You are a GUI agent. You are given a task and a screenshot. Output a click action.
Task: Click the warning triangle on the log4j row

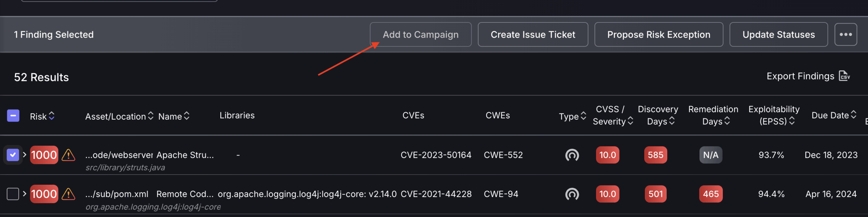[68, 194]
